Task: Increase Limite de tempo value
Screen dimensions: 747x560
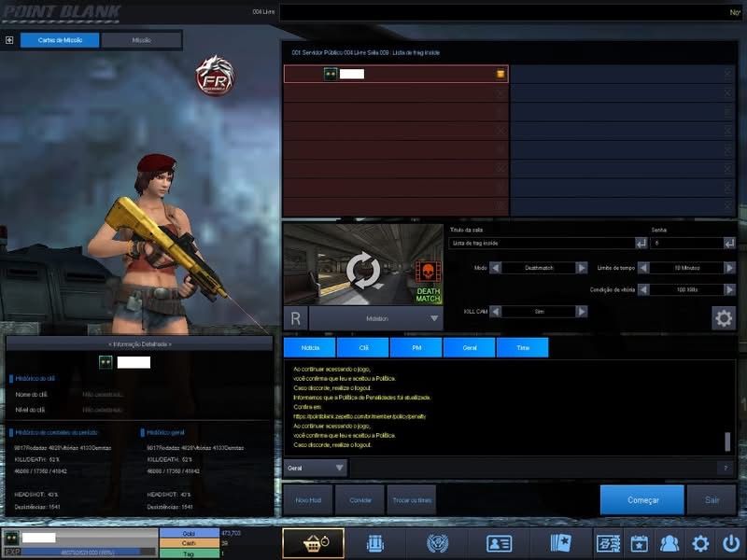Action: 729,268
